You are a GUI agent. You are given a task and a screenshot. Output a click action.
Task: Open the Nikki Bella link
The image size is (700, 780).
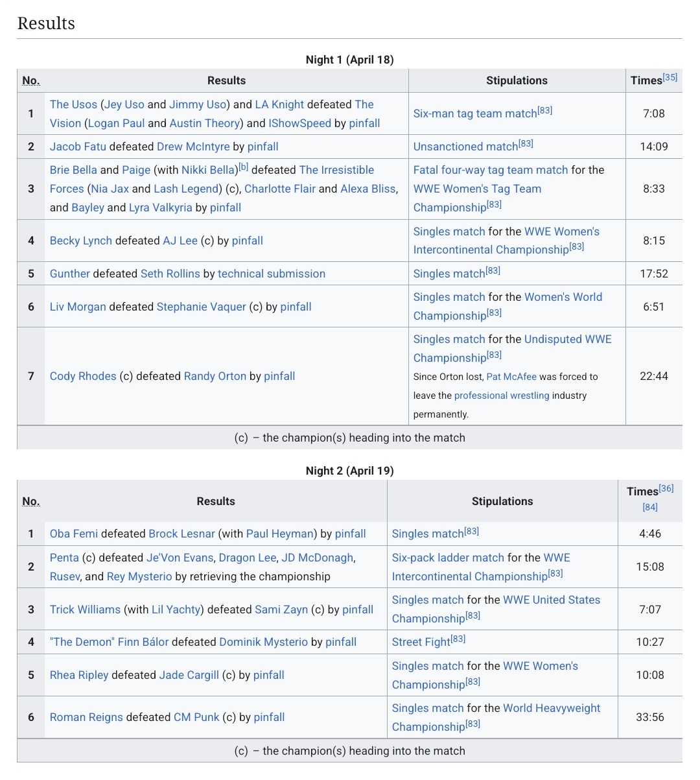tap(208, 170)
